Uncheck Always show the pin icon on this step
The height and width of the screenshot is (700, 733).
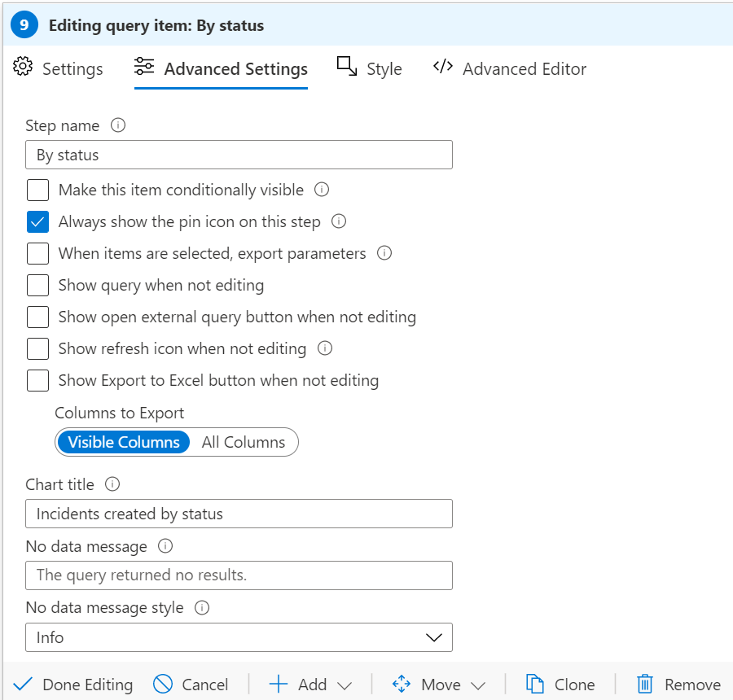point(37,221)
